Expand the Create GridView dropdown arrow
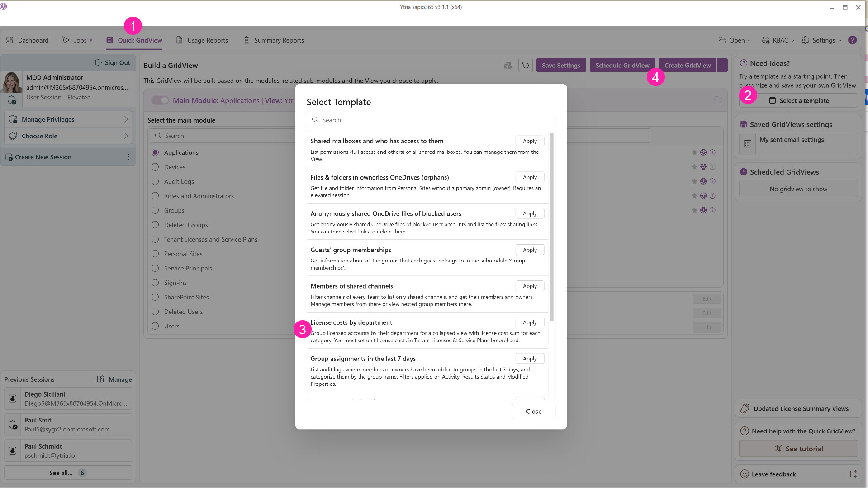Viewport: 868px width, 488px height. (x=722, y=66)
